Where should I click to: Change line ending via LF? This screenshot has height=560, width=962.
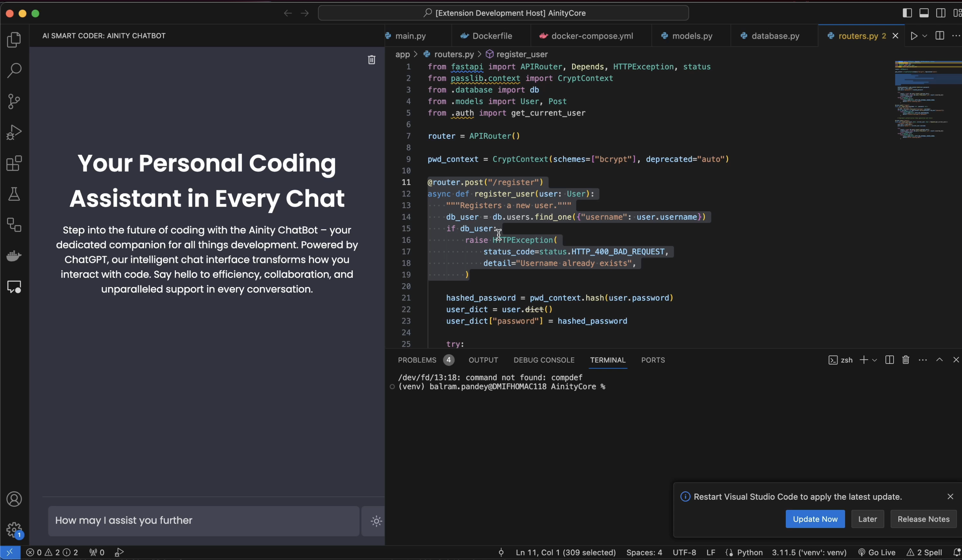tap(711, 552)
